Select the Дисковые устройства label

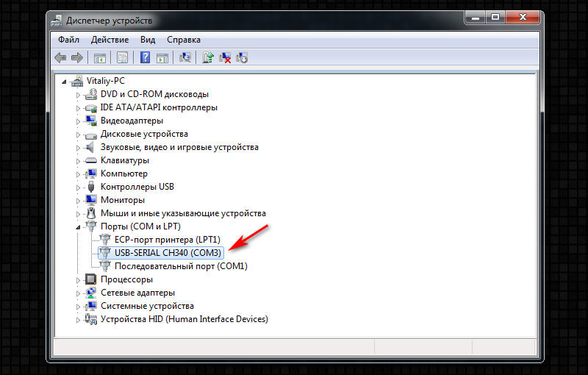click(x=144, y=134)
